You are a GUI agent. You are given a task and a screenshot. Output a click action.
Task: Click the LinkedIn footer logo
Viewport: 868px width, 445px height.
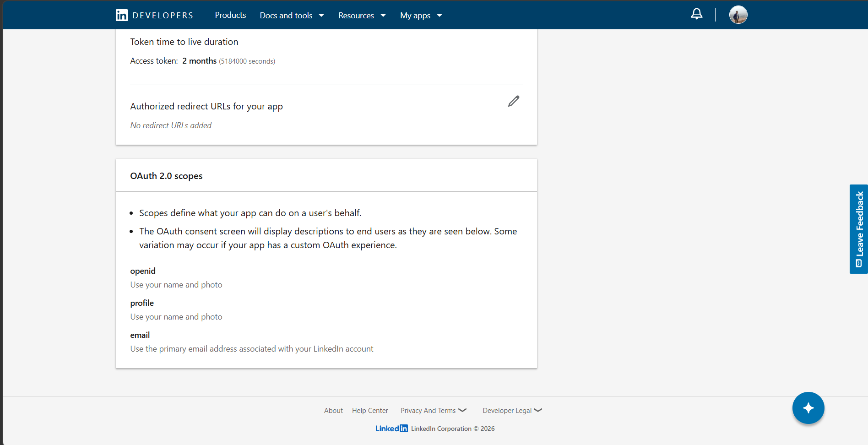tap(391, 429)
